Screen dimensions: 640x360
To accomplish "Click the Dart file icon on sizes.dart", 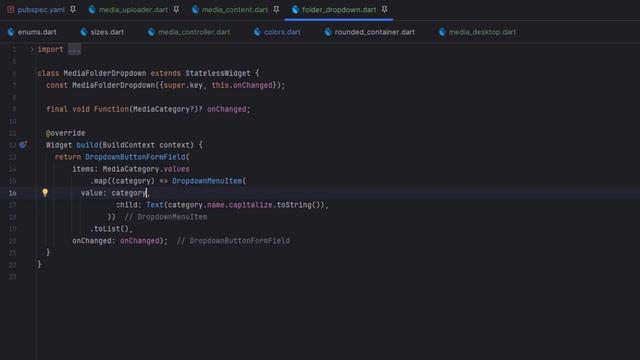I will 84,32.
